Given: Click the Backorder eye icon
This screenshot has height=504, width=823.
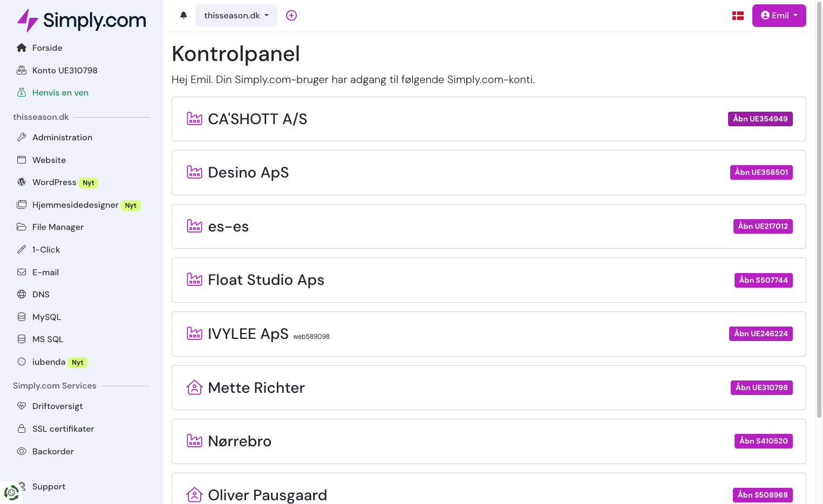Looking at the screenshot, I should (22, 452).
